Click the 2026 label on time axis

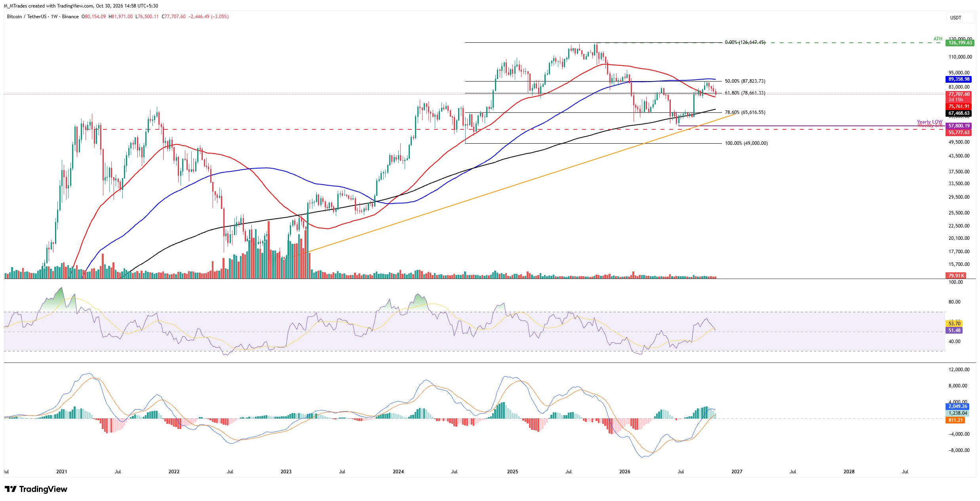625,472
